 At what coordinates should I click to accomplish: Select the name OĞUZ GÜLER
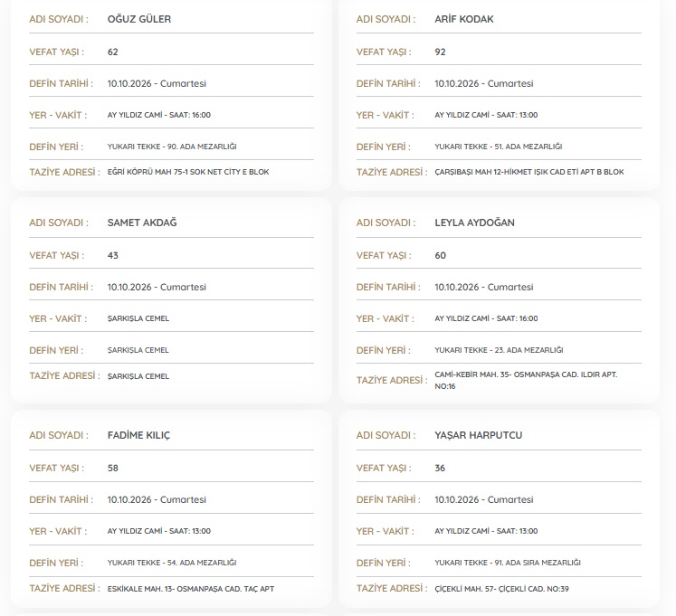point(139,19)
